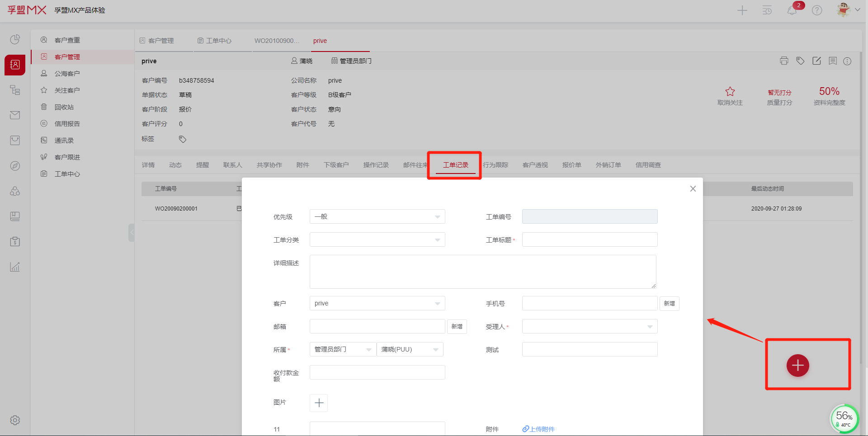The width and height of the screenshot is (868, 436).
Task: Expand the 优先级 priority dropdown
Action: [377, 217]
